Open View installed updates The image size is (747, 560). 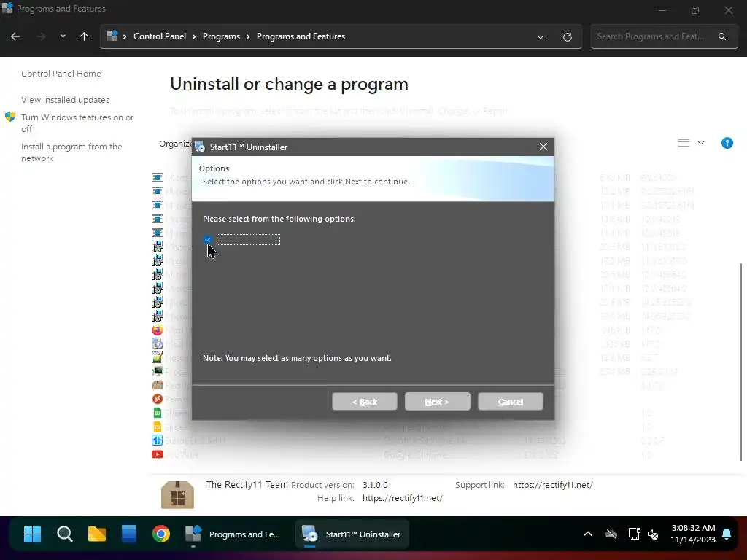tap(65, 100)
